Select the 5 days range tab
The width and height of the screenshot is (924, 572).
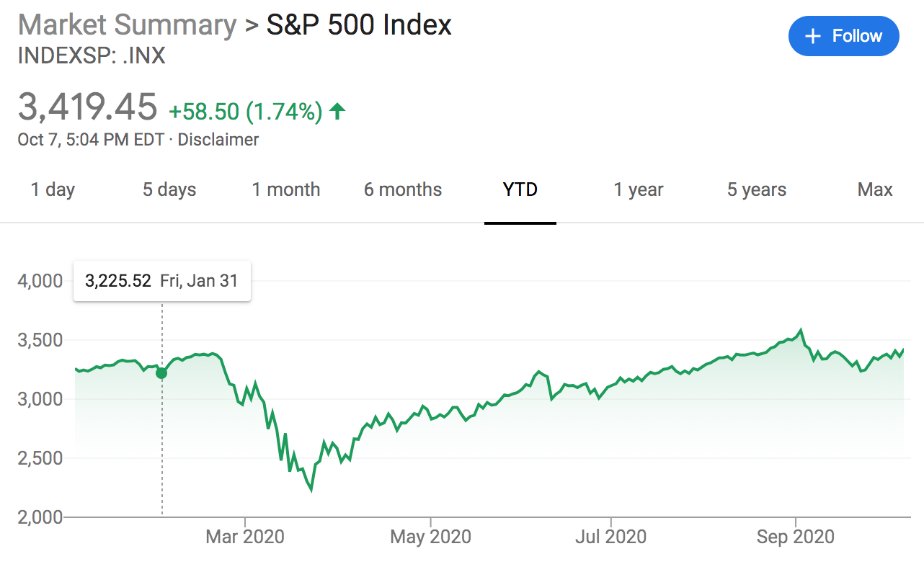coord(169,190)
